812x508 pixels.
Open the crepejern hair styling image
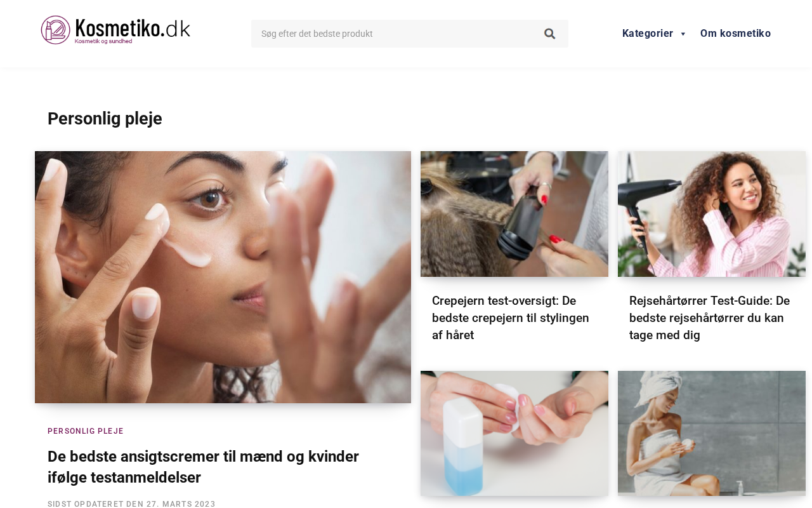(x=514, y=214)
